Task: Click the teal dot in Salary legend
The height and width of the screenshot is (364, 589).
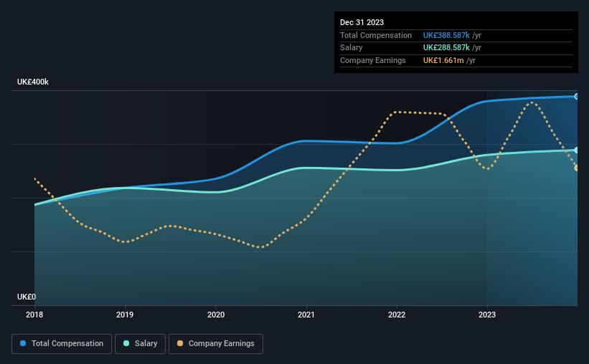Action: (126, 343)
